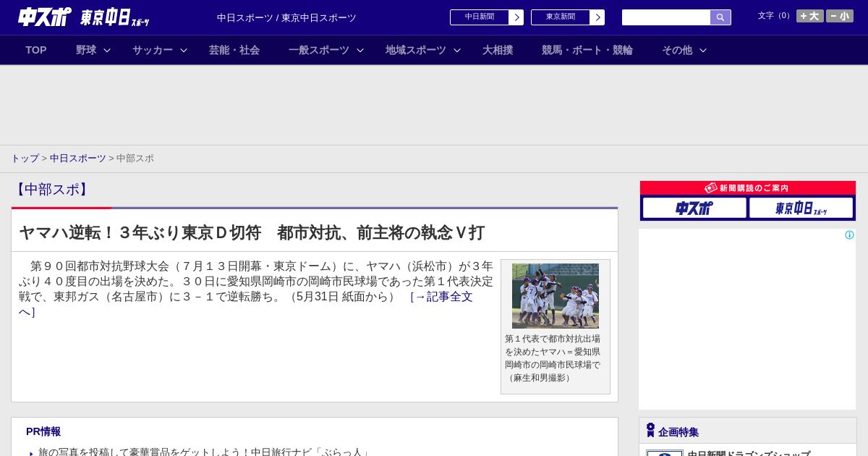Open the 大相撲 menu item
Viewport: 868px width, 456px height.
click(x=498, y=50)
